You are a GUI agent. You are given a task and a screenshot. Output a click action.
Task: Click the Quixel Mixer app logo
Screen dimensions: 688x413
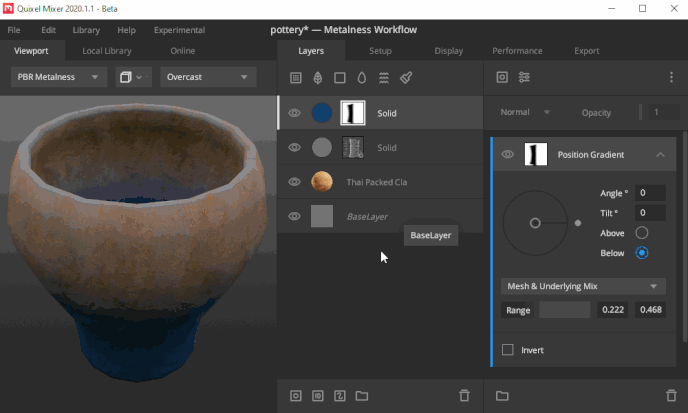click(8, 8)
